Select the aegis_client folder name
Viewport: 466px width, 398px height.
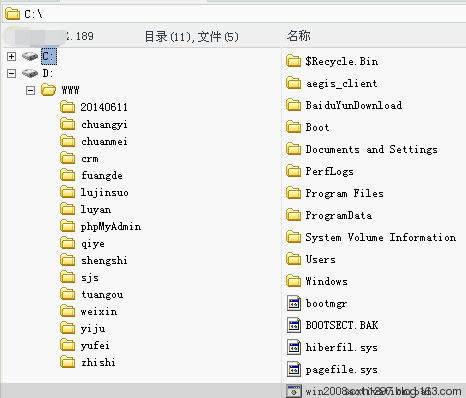tap(342, 83)
